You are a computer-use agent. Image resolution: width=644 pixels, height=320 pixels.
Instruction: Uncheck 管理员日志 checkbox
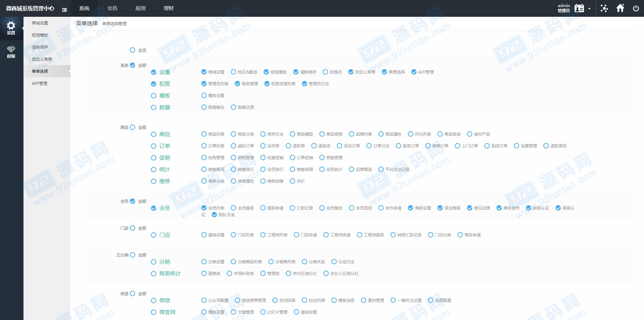coord(305,84)
